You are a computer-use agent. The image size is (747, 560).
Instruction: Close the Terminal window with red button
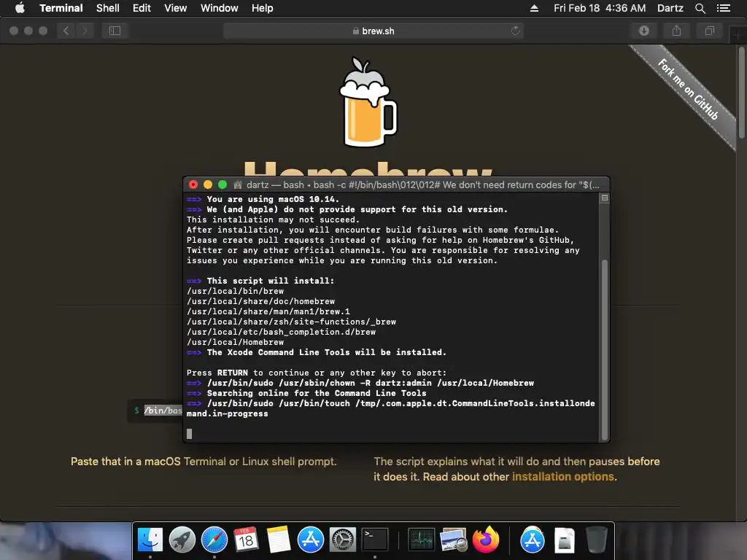(193, 184)
